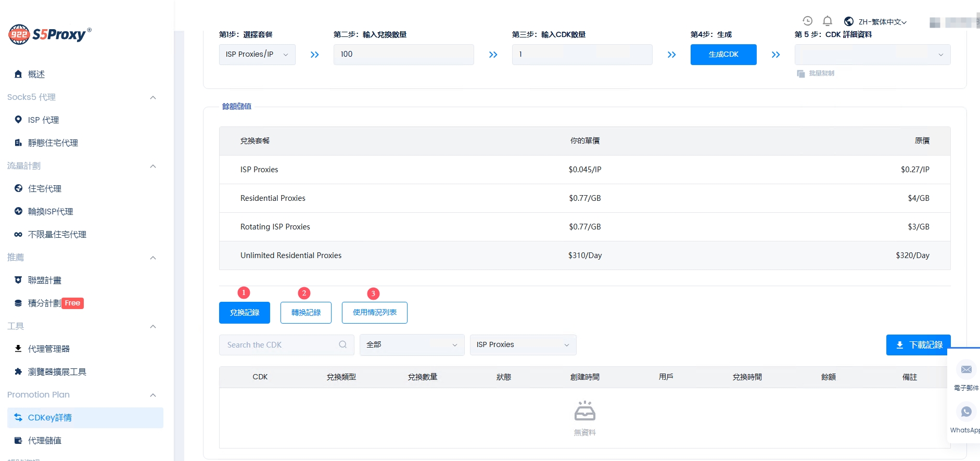Click the 922 S5Proxy logo

[50, 34]
